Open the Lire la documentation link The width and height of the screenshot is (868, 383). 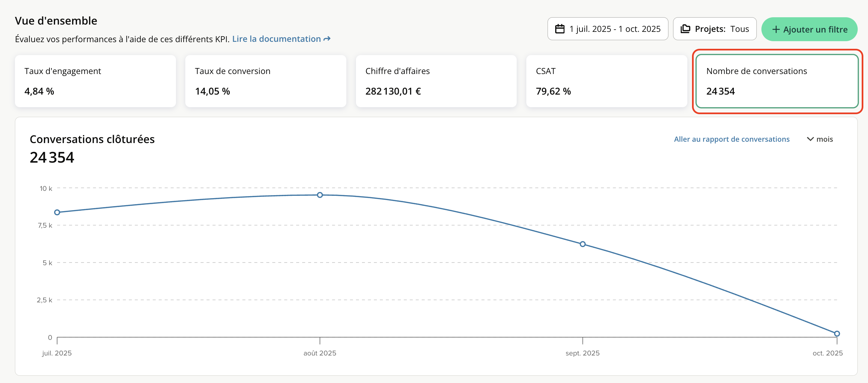pyautogui.click(x=276, y=39)
